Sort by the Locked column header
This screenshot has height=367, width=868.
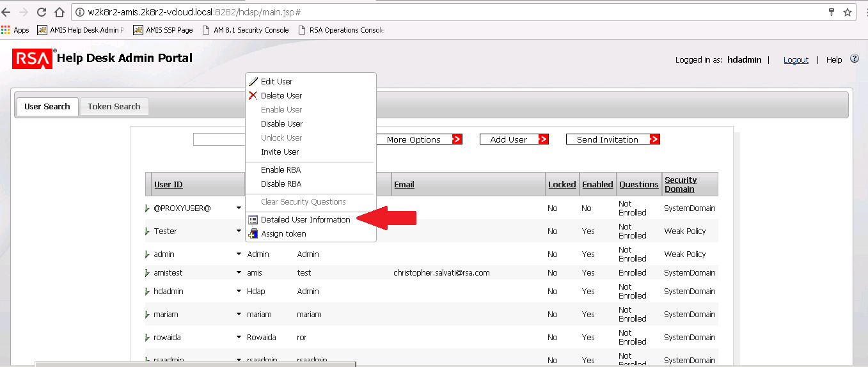click(562, 184)
